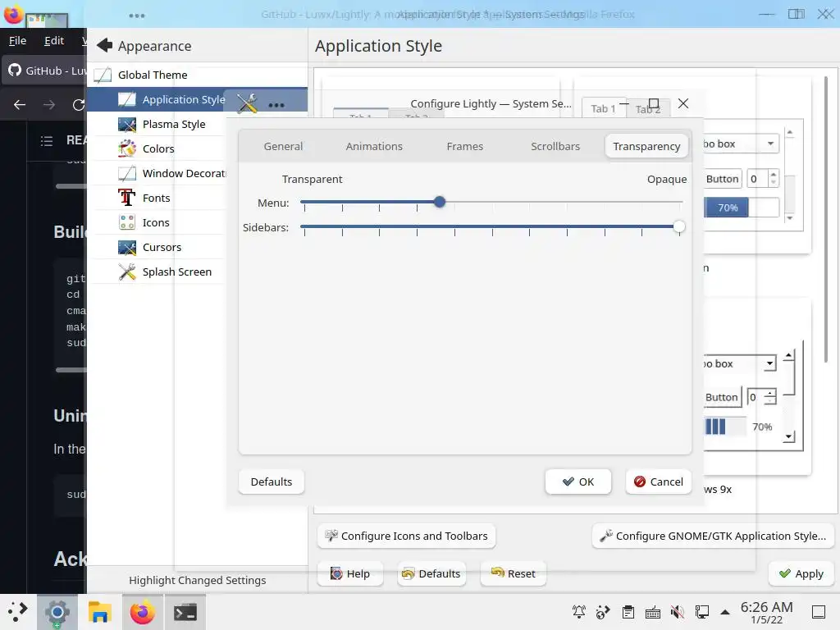Click the System Settings Defaults button

pyautogui.click(x=431, y=573)
